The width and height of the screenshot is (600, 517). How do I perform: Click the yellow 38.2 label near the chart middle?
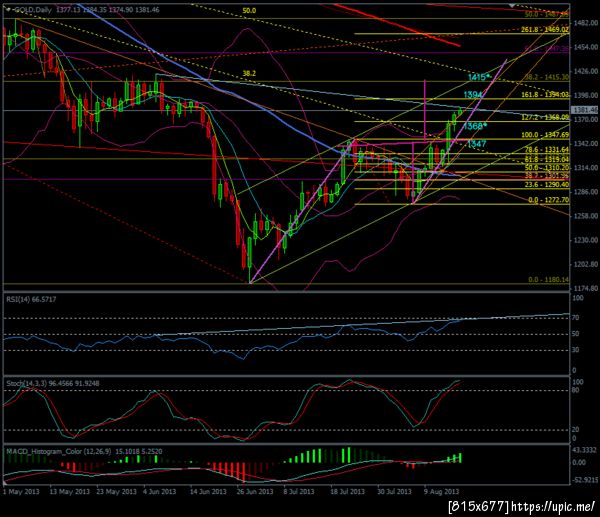pos(249,73)
